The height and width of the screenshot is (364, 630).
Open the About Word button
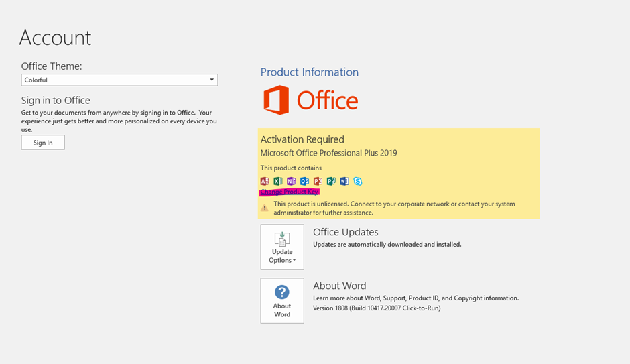[x=282, y=301]
